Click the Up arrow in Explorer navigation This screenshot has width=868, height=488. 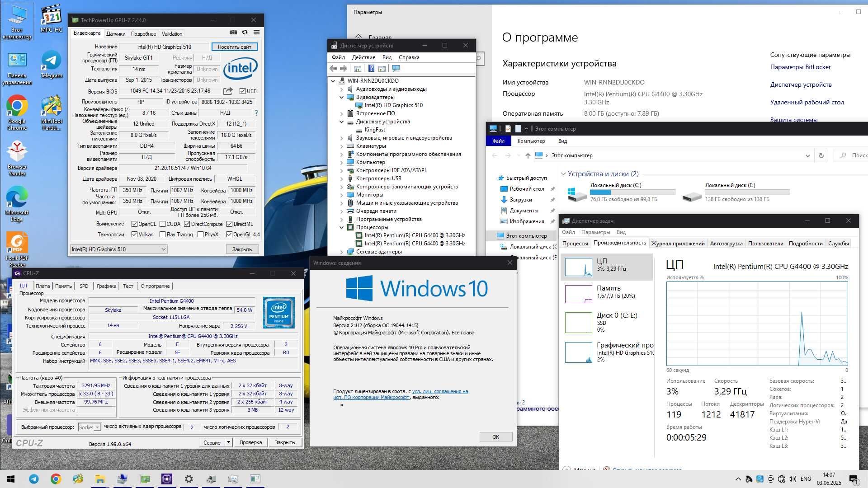[528, 155]
